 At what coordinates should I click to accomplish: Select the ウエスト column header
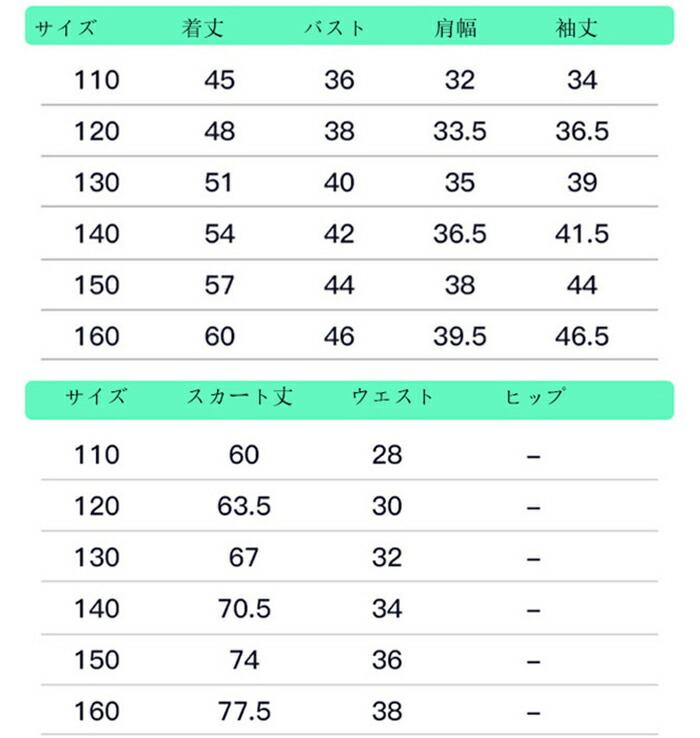click(x=393, y=396)
